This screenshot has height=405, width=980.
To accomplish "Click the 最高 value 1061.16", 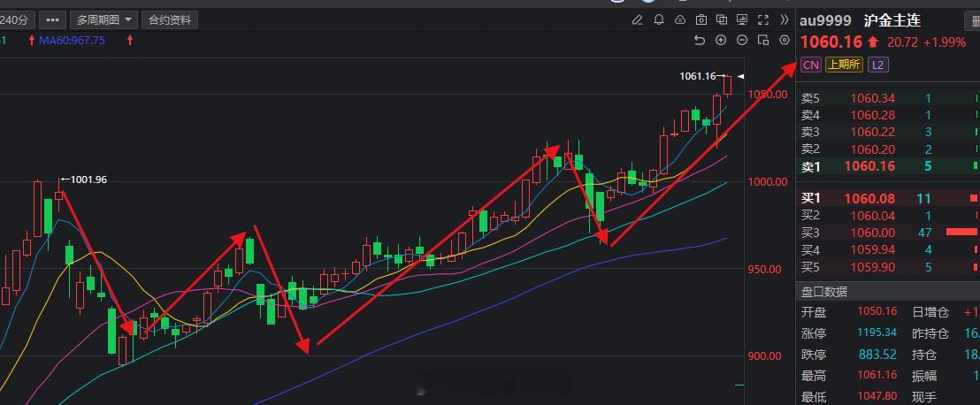I will click(x=875, y=376).
